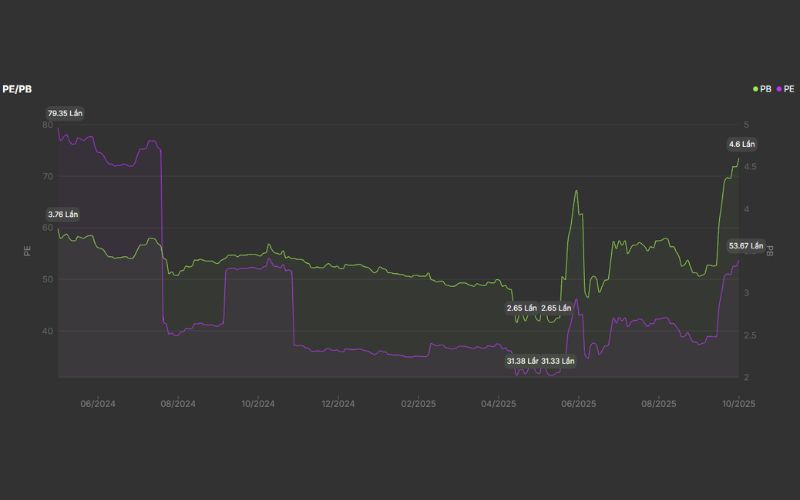The width and height of the screenshot is (800, 500).
Task: Select the 31.33 Lần data label
Action: 558,360
